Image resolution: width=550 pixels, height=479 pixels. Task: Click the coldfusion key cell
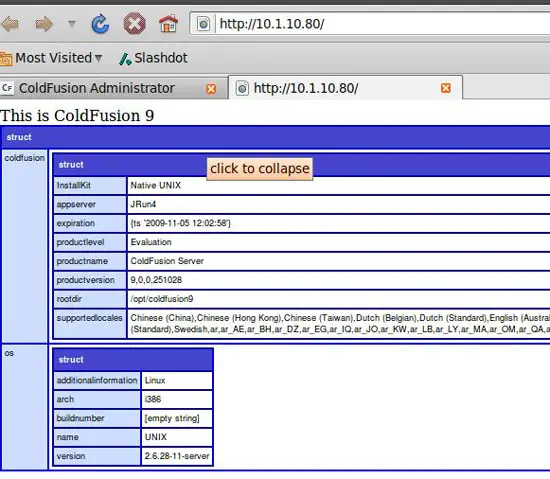(25, 247)
